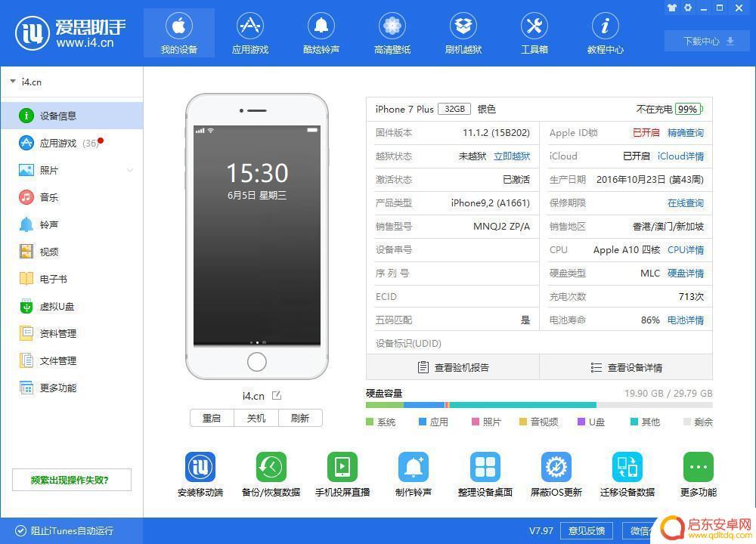
Task: Open 教程中心 tab
Action: [x=605, y=32]
